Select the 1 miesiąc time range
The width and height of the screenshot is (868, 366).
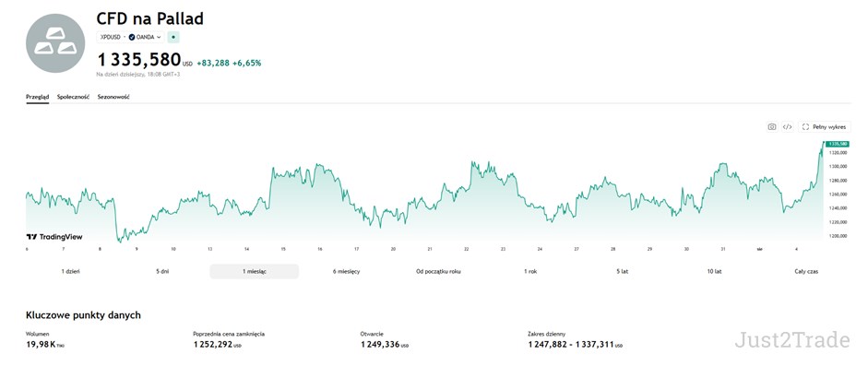(254, 271)
